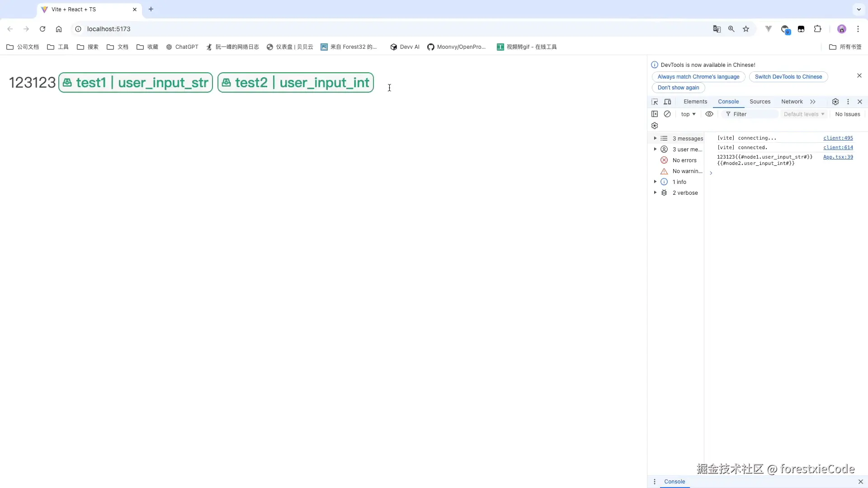Open the Chrome three-dot menu
The height and width of the screenshot is (488, 868).
click(858, 29)
